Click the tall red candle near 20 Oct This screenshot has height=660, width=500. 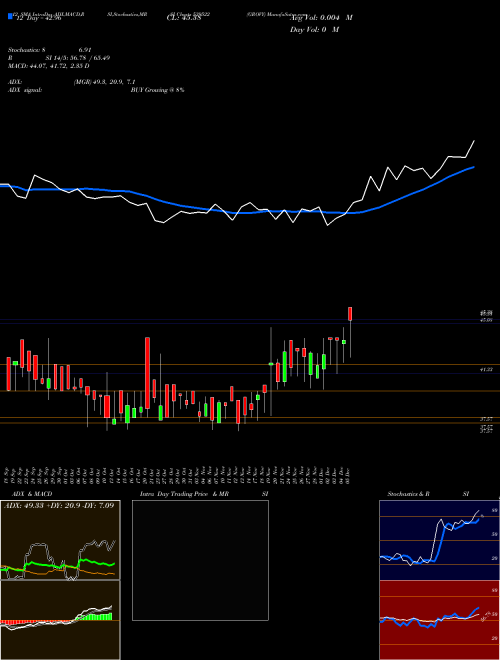(147, 373)
